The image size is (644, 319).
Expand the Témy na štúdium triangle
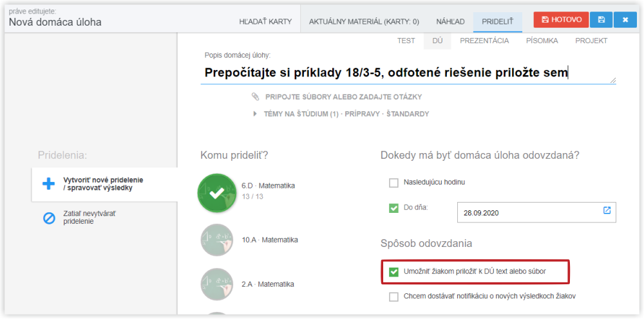(256, 114)
